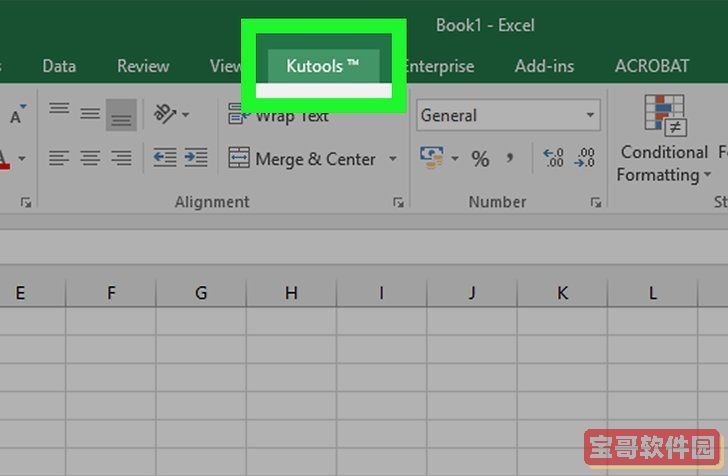Switch to the Data tab
Viewport: 728px width, 476px height.
tap(59, 66)
